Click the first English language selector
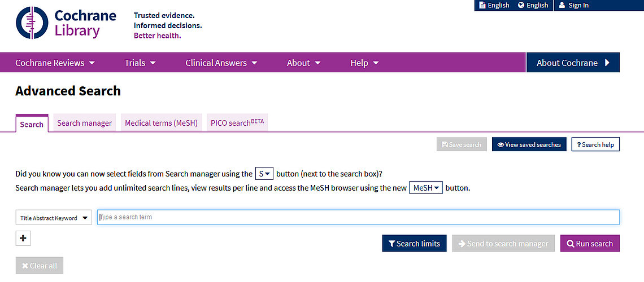 click(494, 5)
